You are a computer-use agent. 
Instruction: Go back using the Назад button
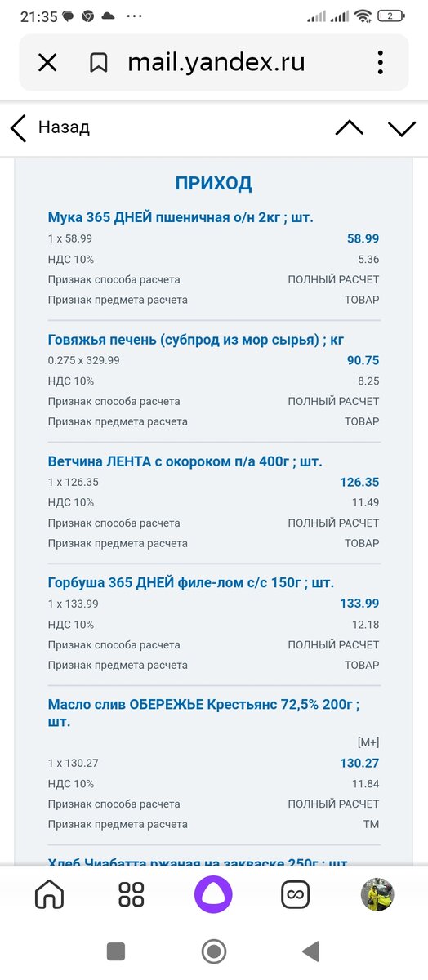click(x=50, y=127)
